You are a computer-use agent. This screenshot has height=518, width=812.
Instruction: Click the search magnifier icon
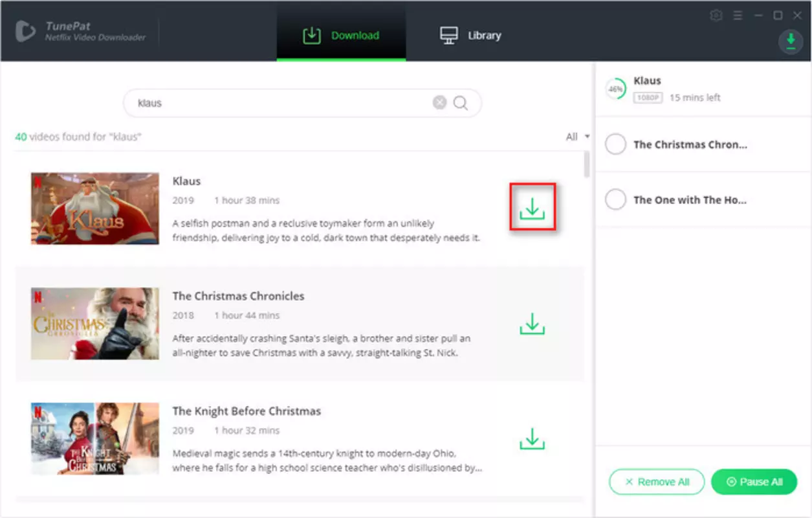tap(460, 103)
